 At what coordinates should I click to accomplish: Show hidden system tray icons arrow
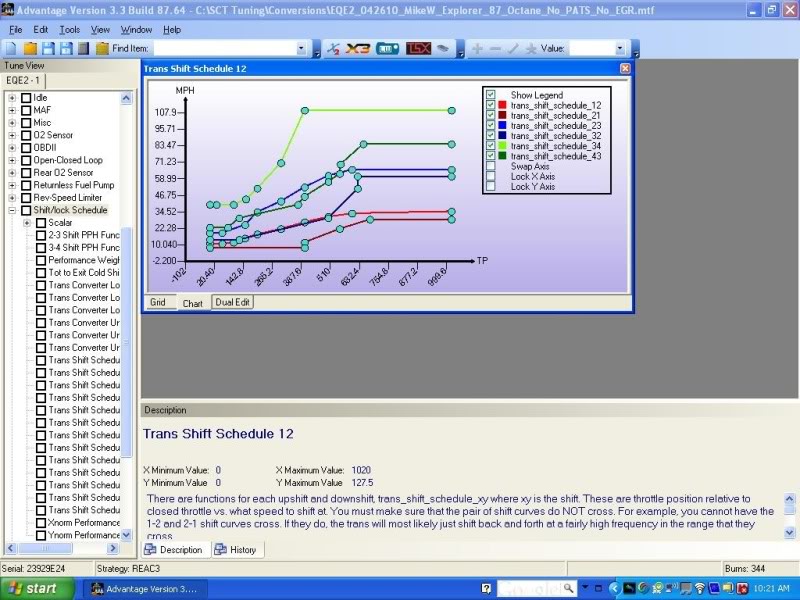[614, 588]
